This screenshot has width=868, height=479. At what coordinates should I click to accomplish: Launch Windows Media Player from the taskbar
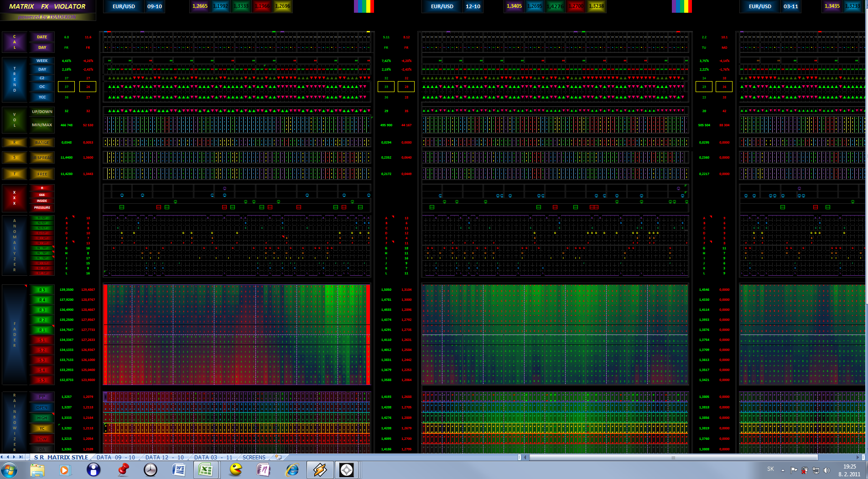pyautogui.click(x=64, y=470)
